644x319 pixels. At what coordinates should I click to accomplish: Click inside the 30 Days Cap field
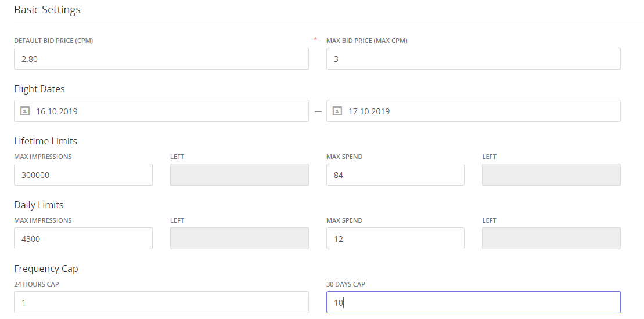tap(473, 302)
